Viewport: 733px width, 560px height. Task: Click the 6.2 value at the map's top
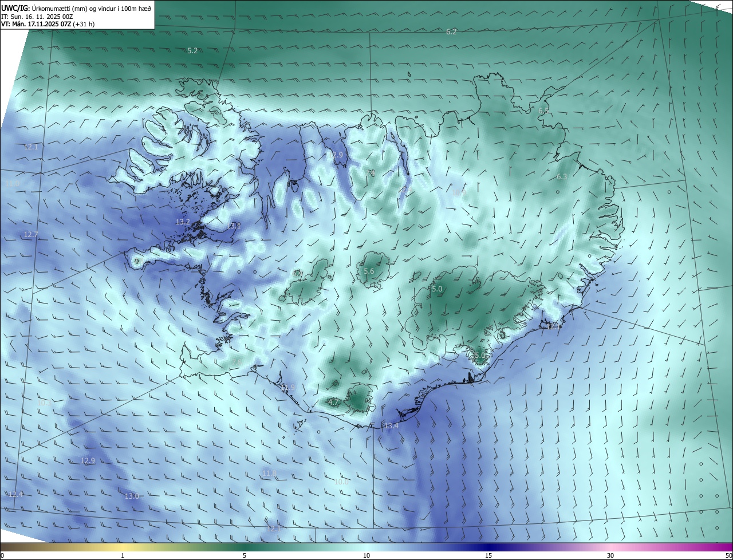click(x=451, y=31)
